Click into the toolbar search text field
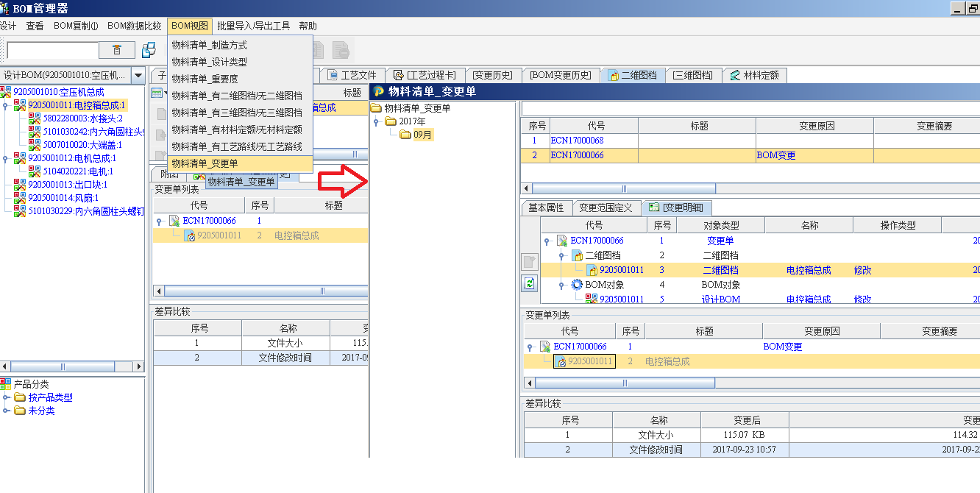The width and height of the screenshot is (980, 493). (52, 50)
